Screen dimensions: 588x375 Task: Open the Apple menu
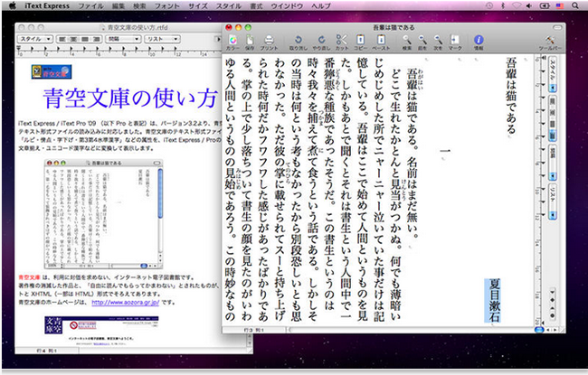tap(12, 5)
